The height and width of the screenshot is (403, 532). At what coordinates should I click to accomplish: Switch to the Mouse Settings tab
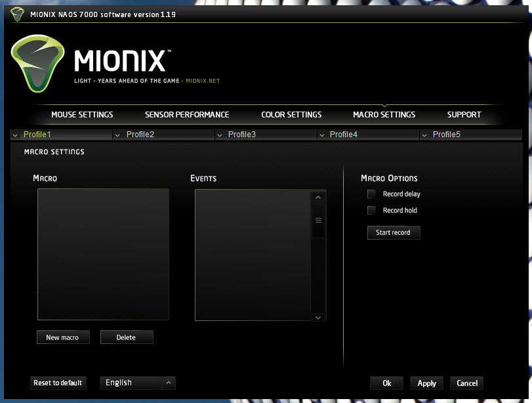pyautogui.click(x=82, y=115)
